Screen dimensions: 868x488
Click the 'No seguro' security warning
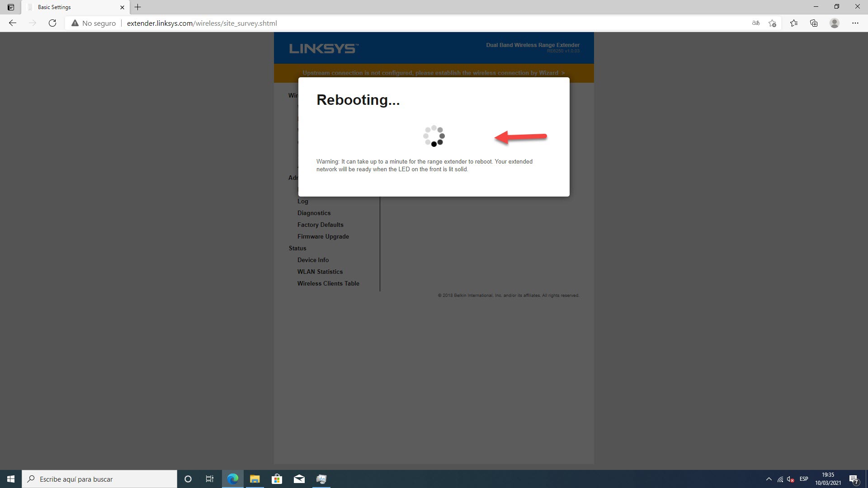(x=94, y=23)
